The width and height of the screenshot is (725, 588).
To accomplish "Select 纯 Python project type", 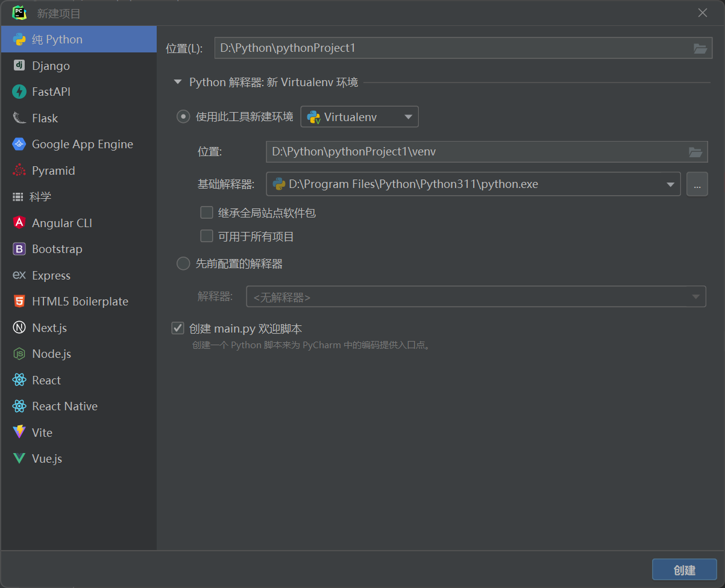I will pyautogui.click(x=79, y=39).
